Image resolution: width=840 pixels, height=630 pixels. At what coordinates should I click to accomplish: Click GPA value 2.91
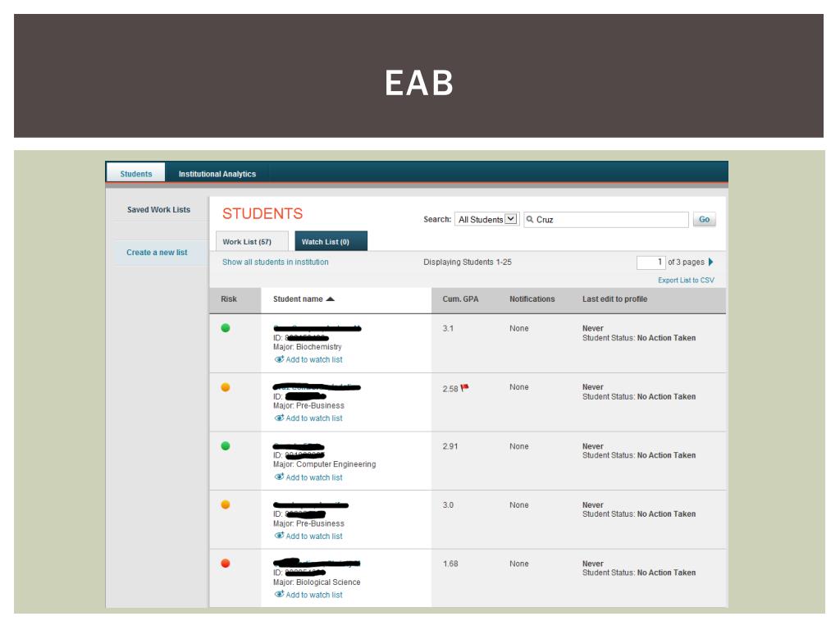(x=450, y=446)
